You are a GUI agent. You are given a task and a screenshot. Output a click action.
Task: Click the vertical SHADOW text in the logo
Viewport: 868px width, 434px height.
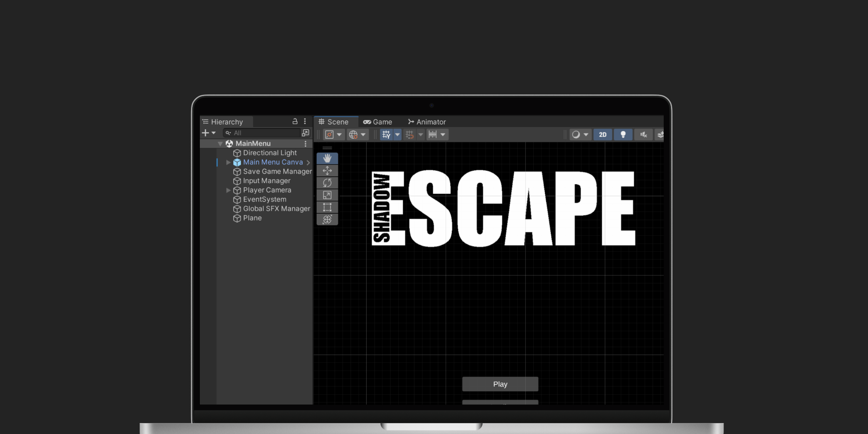coord(381,208)
